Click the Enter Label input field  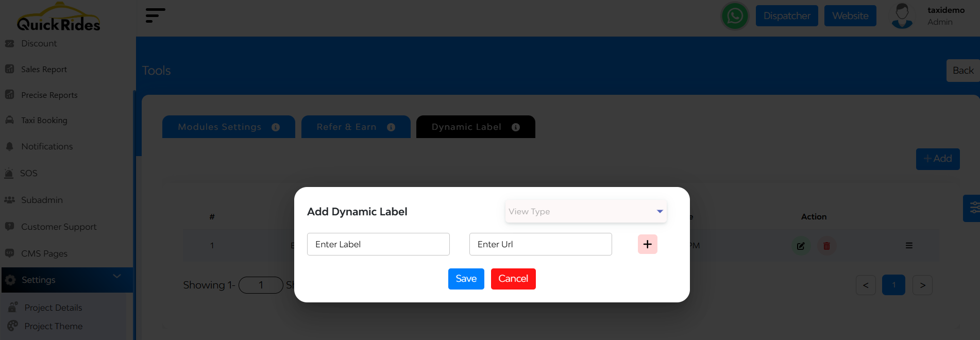click(x=378, y=244)
